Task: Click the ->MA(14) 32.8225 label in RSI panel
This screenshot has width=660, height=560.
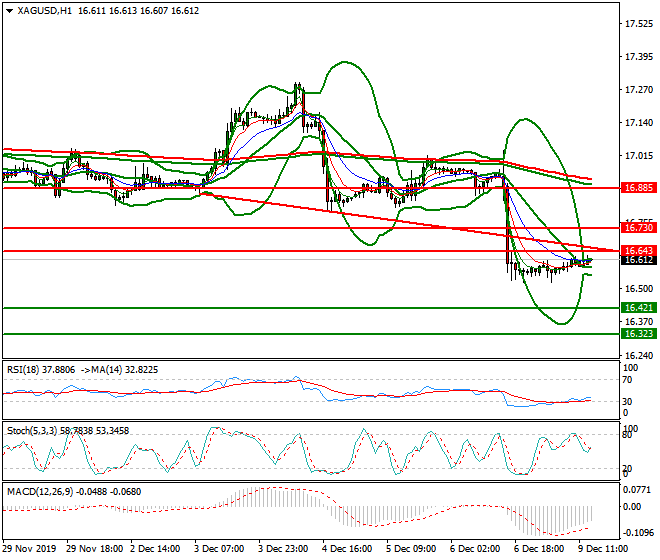Action: tap(119, 370)
